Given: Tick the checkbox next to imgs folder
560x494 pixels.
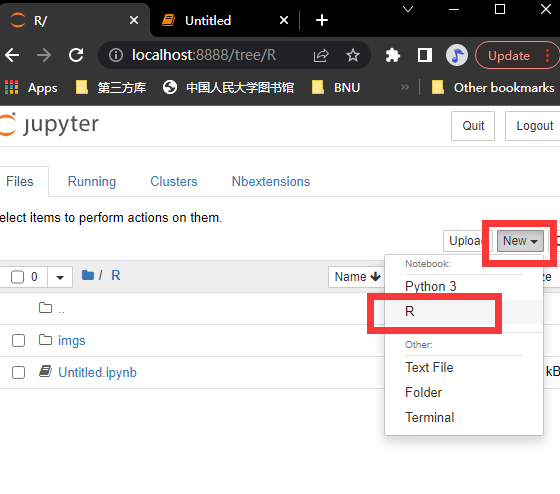Looking at the screenshot, I should [18, 340].
